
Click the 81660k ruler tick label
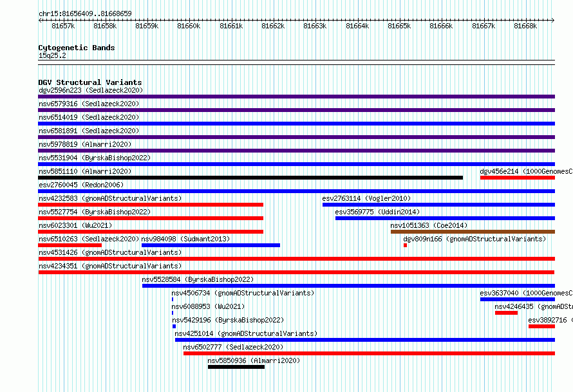[189, 26]
